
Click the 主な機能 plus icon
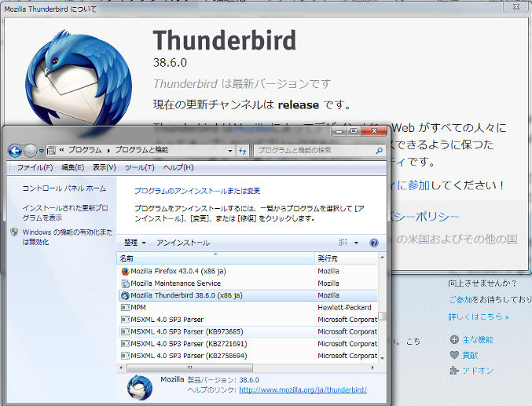click(454, 339)
